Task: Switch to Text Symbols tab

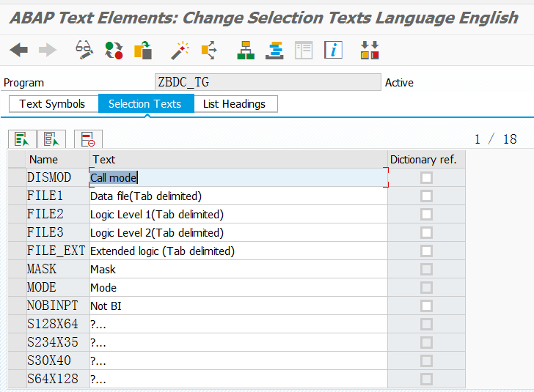Action: tap(52, 104)
